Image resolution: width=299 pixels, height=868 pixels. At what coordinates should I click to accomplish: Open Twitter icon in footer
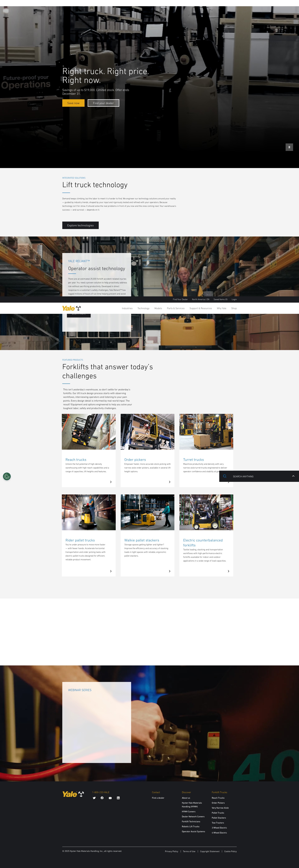click(94, 798)
